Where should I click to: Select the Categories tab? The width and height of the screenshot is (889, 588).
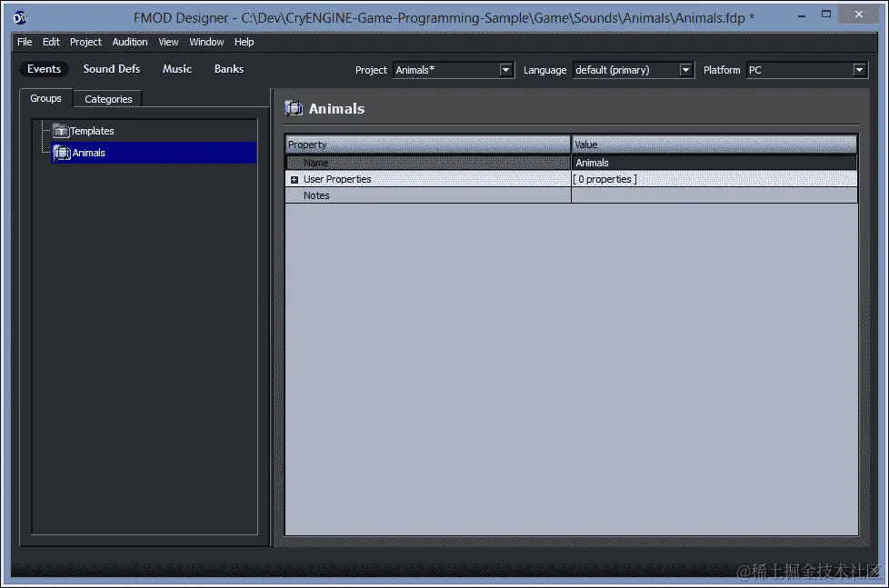pos(108,99)
